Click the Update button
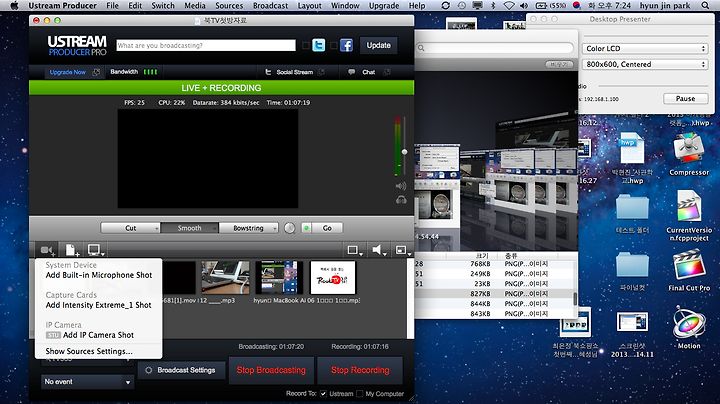This screenshot has height=404, width=720. coord(378,45)
